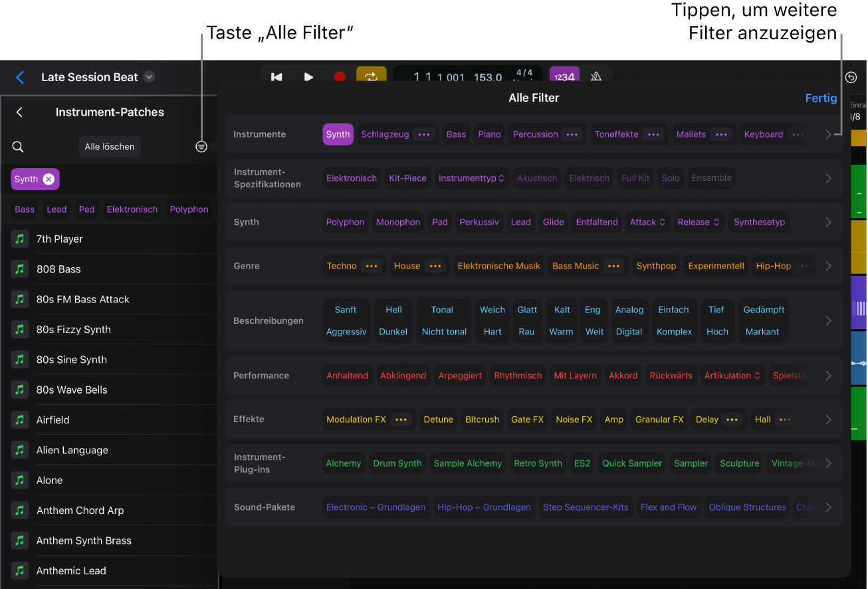The width and height of the screenshot is (868, 589).
Task: Open the Schlagzeug more options dots
Action: (423, 134)
